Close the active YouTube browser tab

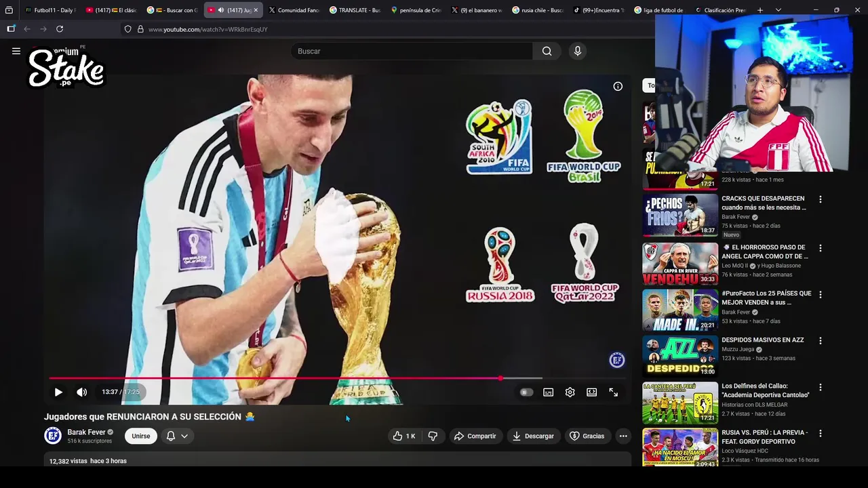(256, 10)
